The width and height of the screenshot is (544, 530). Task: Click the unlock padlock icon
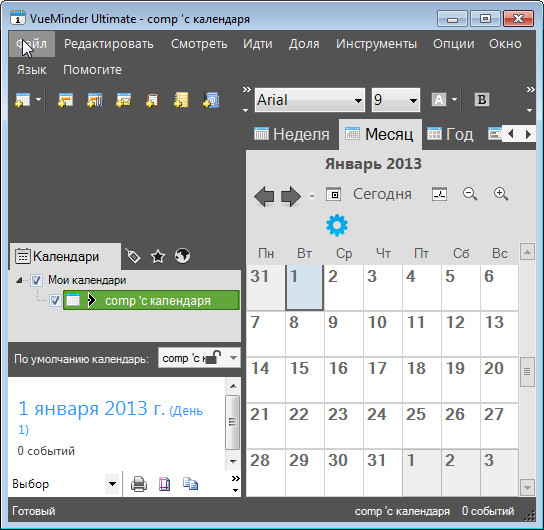coord(213,358)
